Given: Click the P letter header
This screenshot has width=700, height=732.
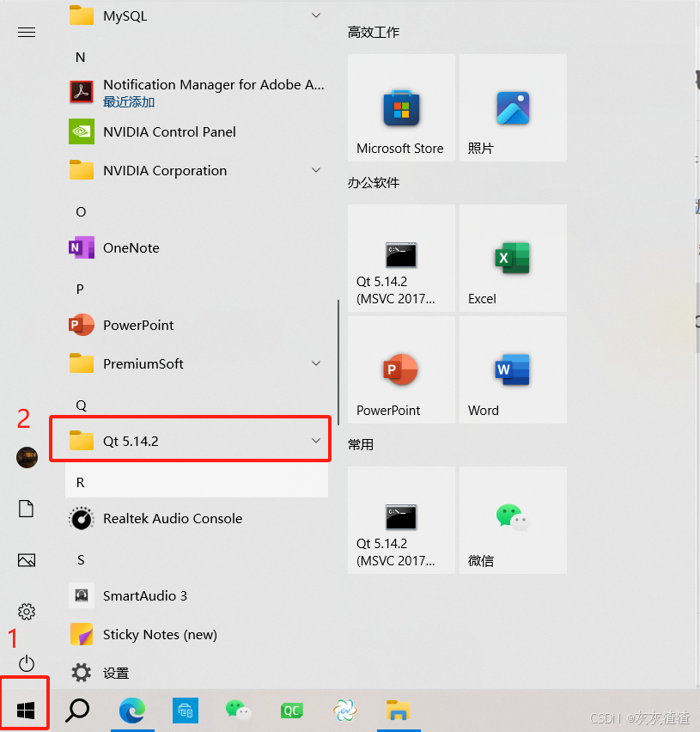Looking at the screenshot, I should (80, 289).
